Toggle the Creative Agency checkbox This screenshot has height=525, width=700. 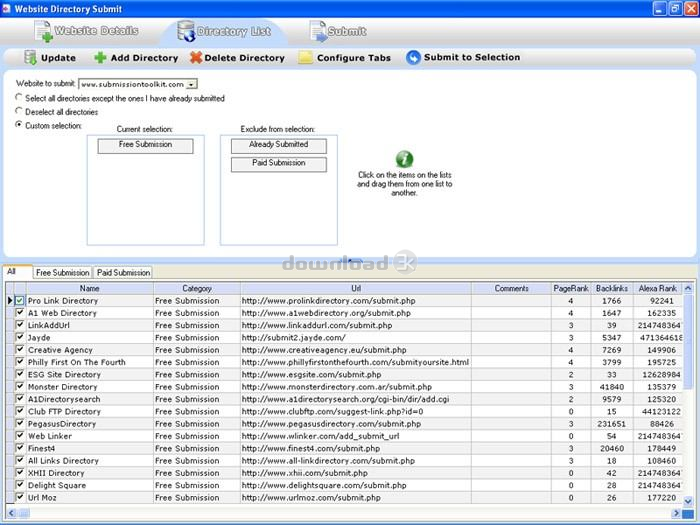click(x=20, y=350)
